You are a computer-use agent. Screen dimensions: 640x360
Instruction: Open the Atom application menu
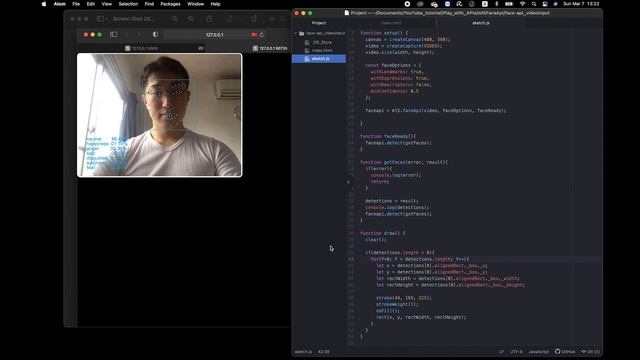click(x=60, y=4)
